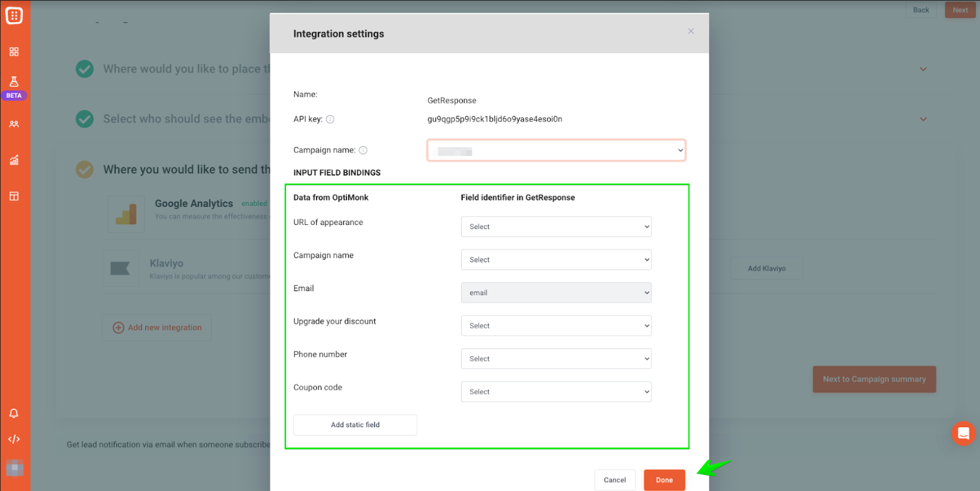Click the 'INPUT FIELD BINDINGS' heading
Viewport: 980px width, 491px height.
tap(337, 173)
